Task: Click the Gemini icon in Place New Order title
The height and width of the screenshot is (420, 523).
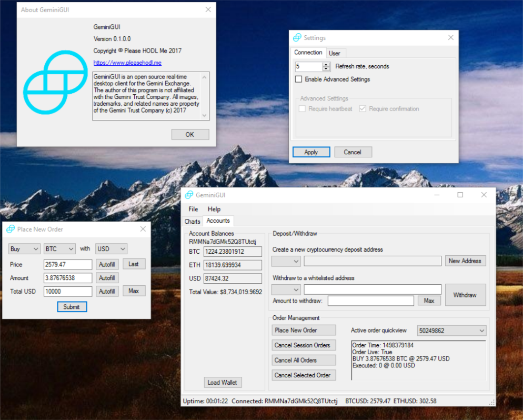Action: pyautogui.click(x=11, y=229)
